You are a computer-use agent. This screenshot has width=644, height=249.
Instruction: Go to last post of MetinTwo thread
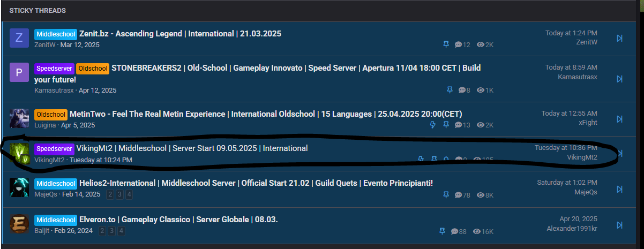click(619, 119)
